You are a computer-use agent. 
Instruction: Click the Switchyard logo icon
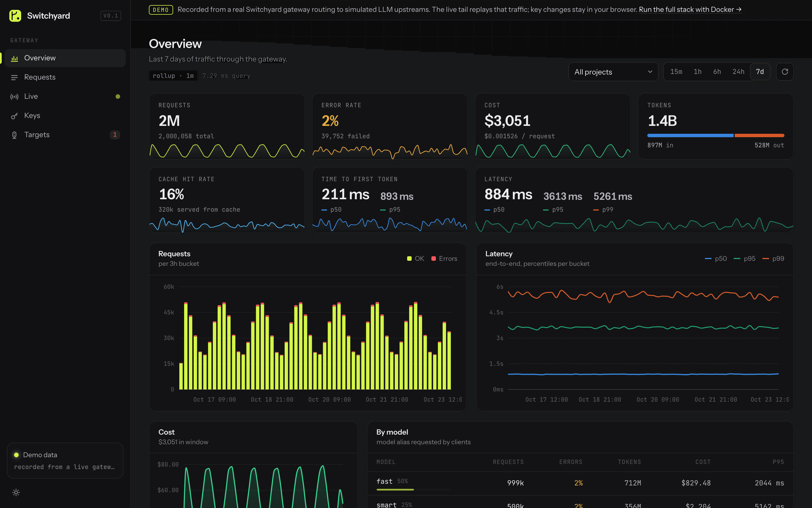(x=15, y=16)
